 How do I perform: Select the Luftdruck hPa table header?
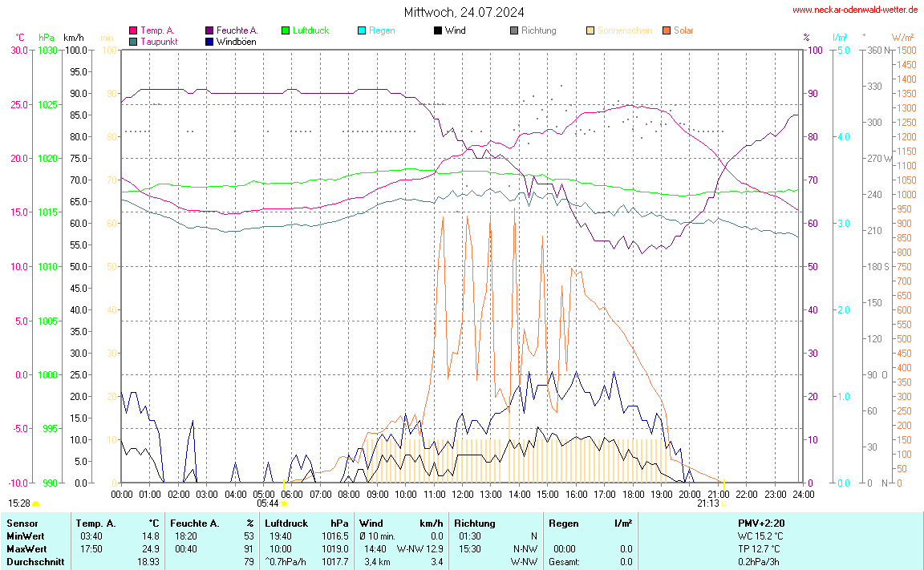coord(306,523)
